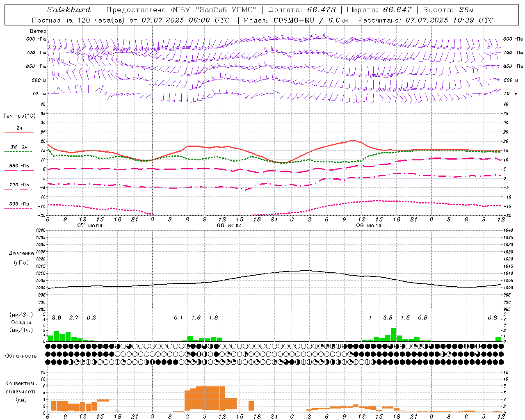Click "Прогноз на 120 часа(ов)" forecast text
Screen dimensions: 525x420
(x=78, y=20)
